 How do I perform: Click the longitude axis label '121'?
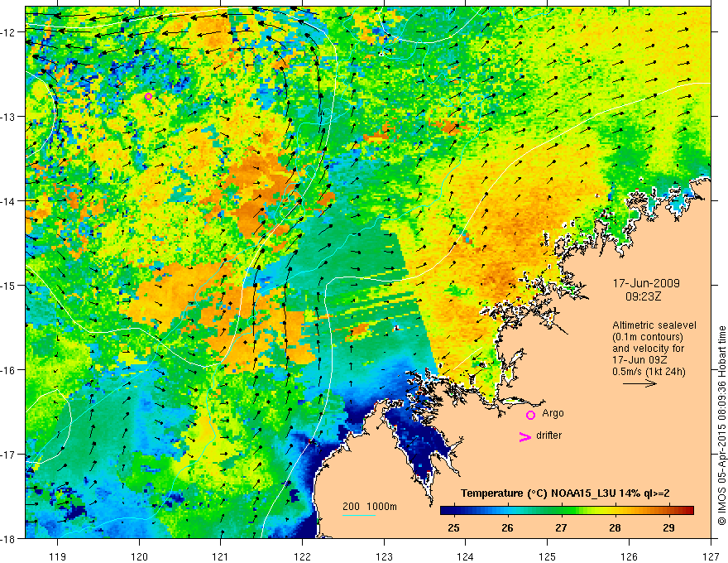pyautogui.click(x=221, y=556)
